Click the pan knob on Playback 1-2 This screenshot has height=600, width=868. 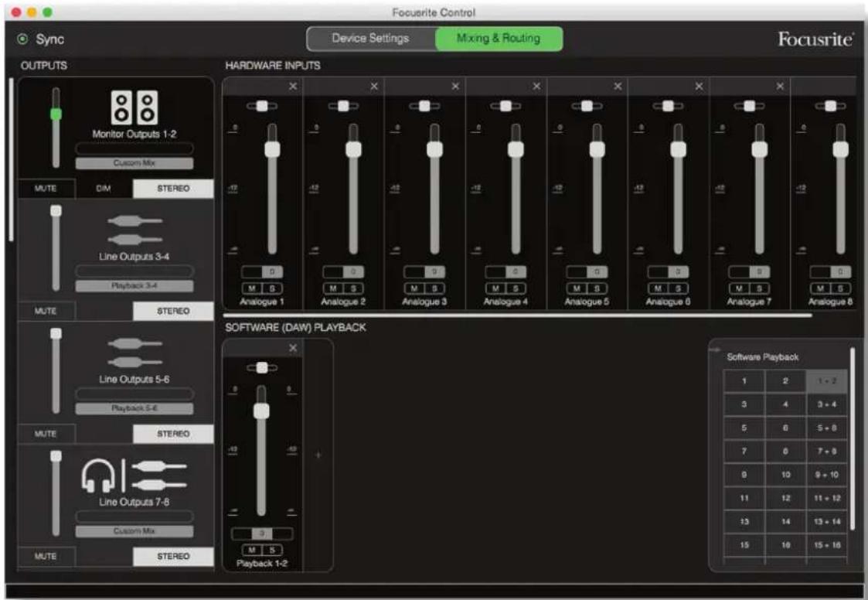coord(262,367)
